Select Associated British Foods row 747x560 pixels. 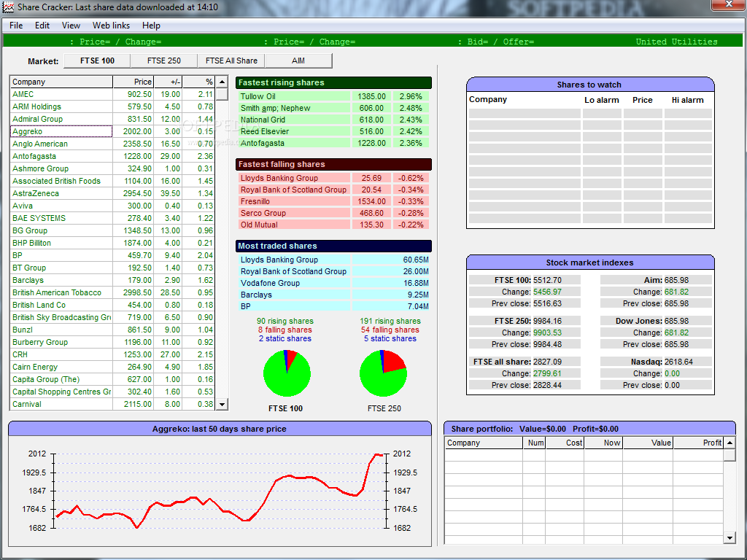click(x=113, y=181)
